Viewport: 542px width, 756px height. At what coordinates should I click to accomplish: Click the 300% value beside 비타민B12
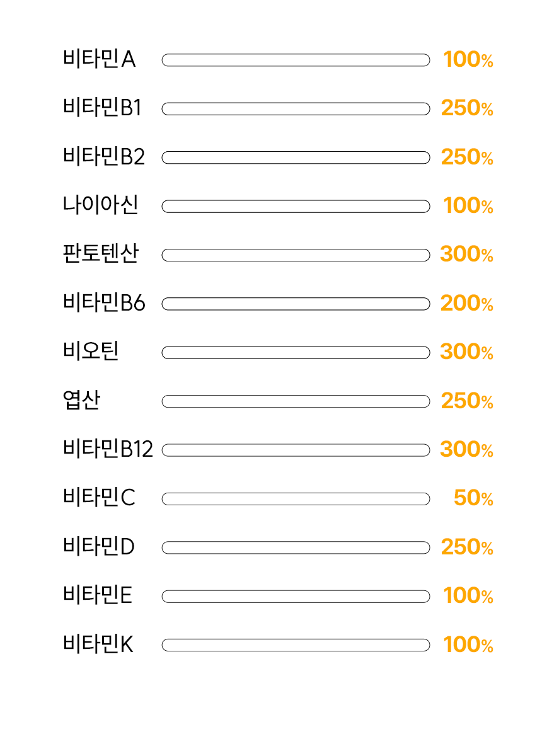pos(466,450)
